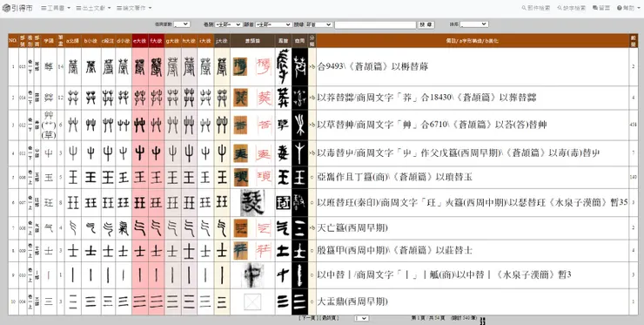Open the boxed seal glyph in 玨 row
644x325 pixels.
pos(283,203)
